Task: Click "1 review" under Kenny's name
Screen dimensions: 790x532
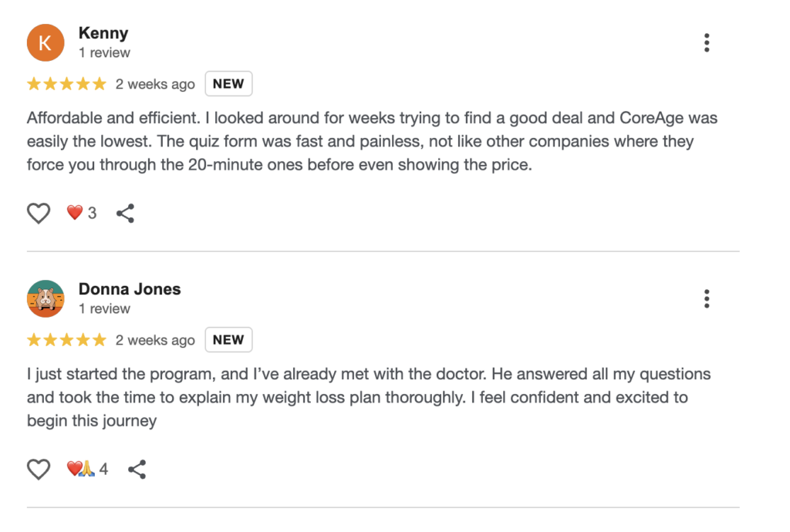Action: (104, 53)
